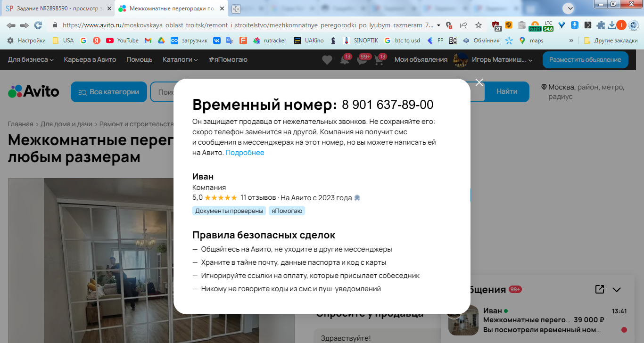The width and height of the screenshot is (644, 343).
Task: Open UAKino bookmark
Action: coord(309,41)
